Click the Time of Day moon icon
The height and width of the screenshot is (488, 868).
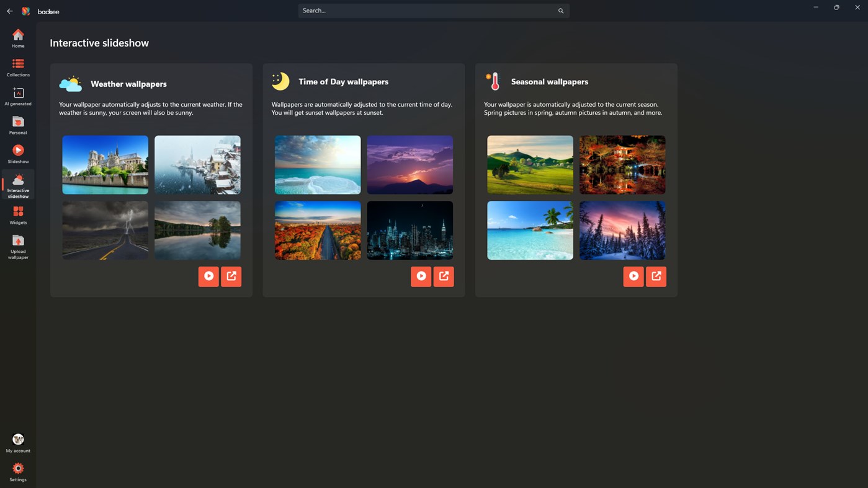pos(280,81)
